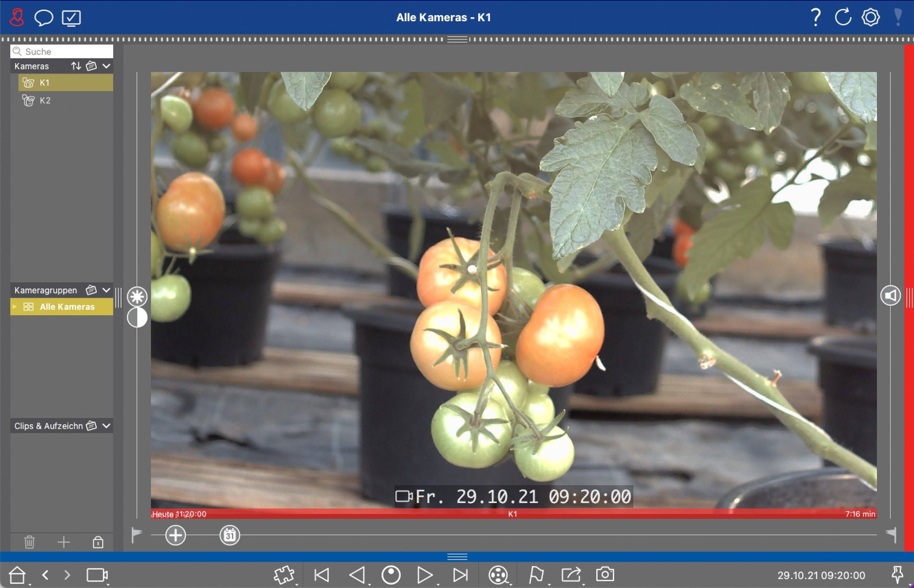The height and width of the screenshot is (588, 914).
Task: Open the add-ons puzzle piece icon
Action: click(x=284, y=574)
